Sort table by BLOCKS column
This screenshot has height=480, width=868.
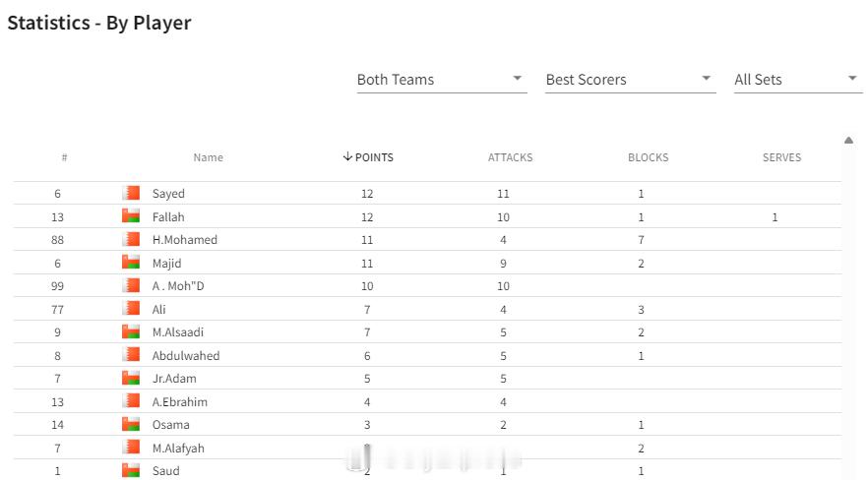[x=648, y=157]
